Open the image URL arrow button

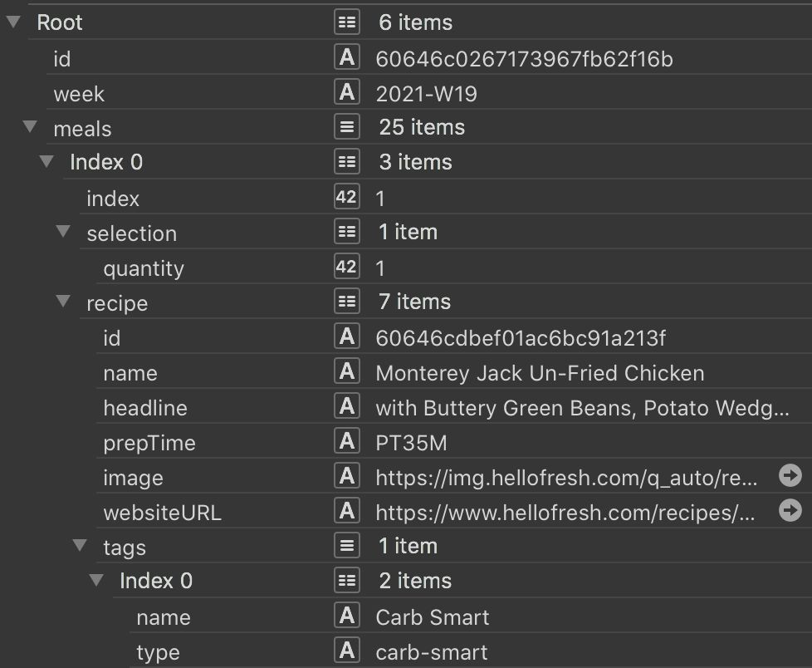tap(790, 476)
